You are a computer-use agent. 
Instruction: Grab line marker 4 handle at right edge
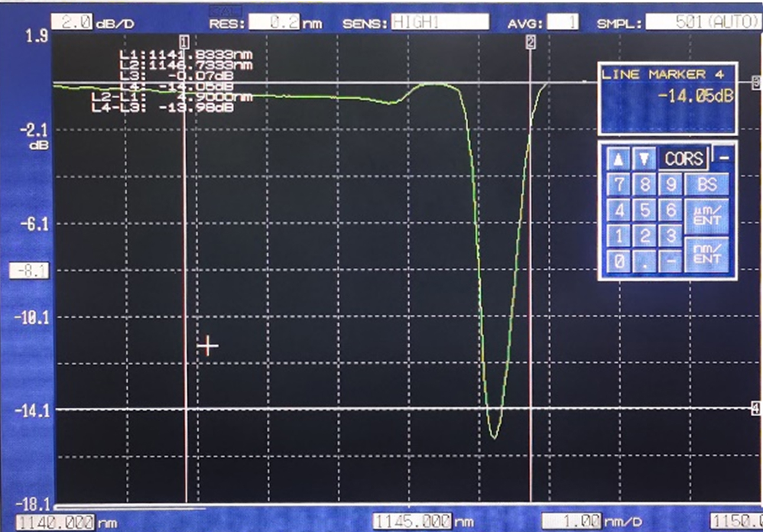755,408
